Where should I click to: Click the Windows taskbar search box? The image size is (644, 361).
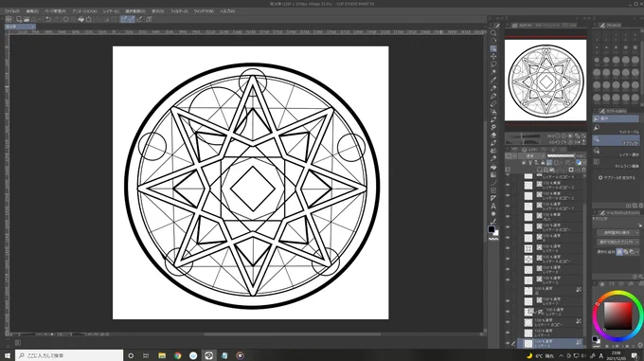69,355
